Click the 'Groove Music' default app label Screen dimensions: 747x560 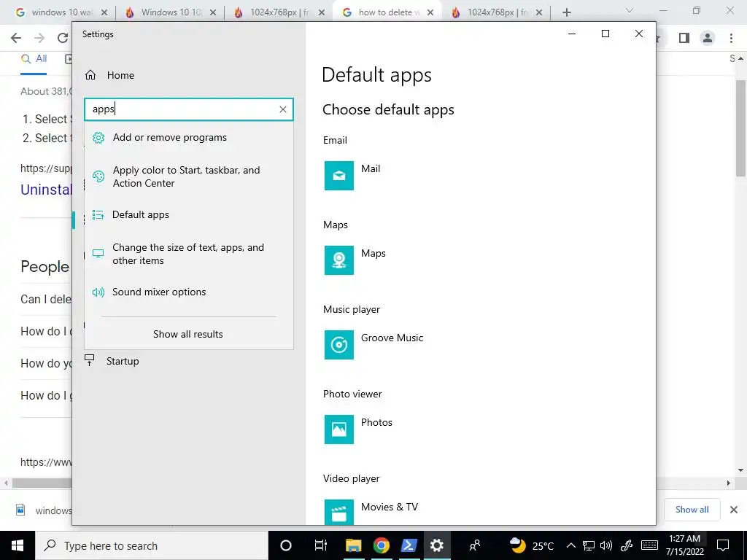pyautogui.click(x=392, y=338)
